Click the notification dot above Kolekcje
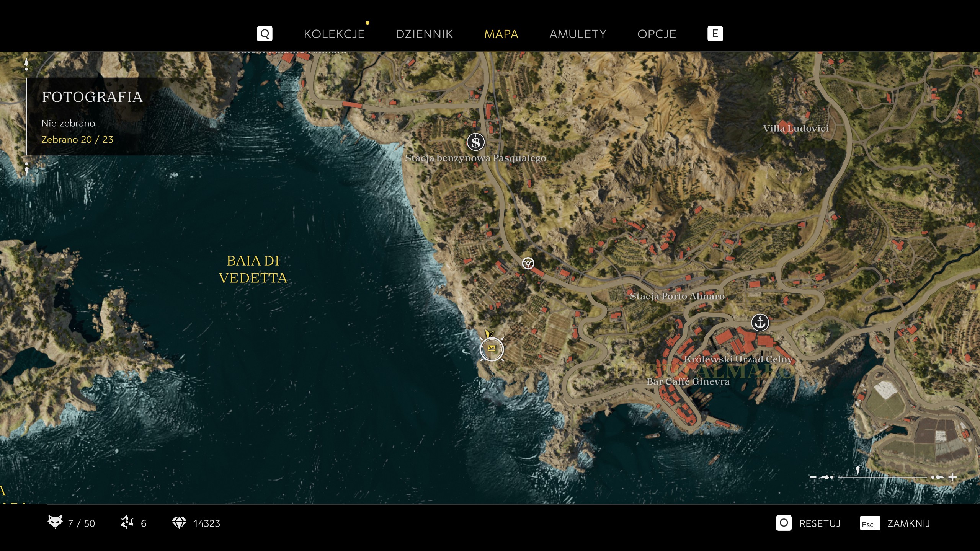Screen dimensions: 980x551 [x=367, y=23]
